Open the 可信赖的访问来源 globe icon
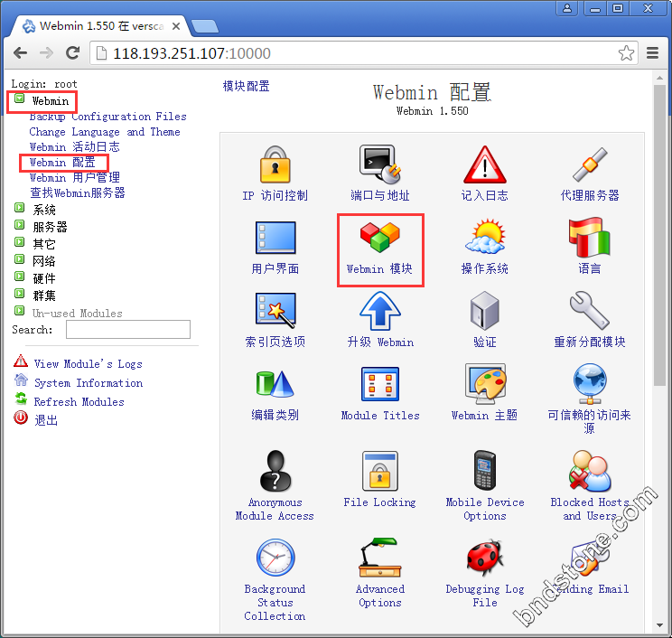The width and height of the screenshot is (672, 638). click(x=590, y=384)
